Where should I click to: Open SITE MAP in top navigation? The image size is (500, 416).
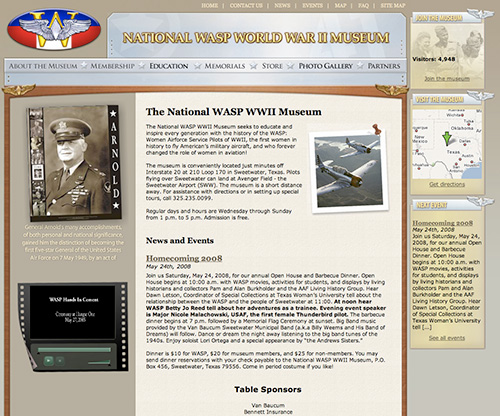pyautogui.click(x=393, y=6)
